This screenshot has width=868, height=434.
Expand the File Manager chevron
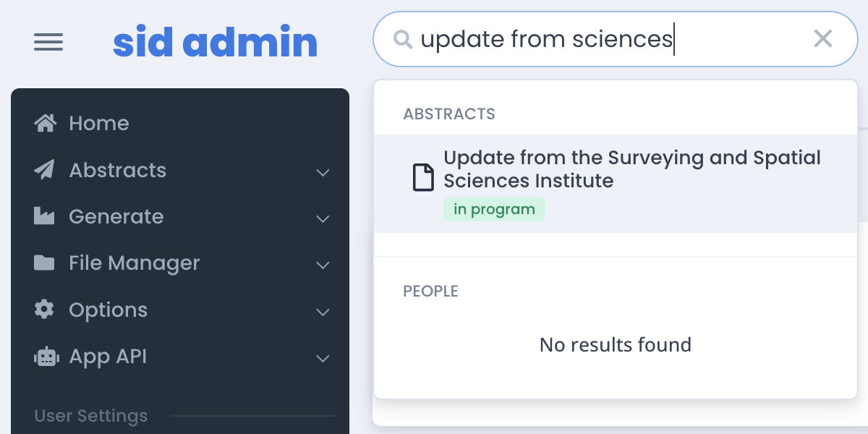323,265
